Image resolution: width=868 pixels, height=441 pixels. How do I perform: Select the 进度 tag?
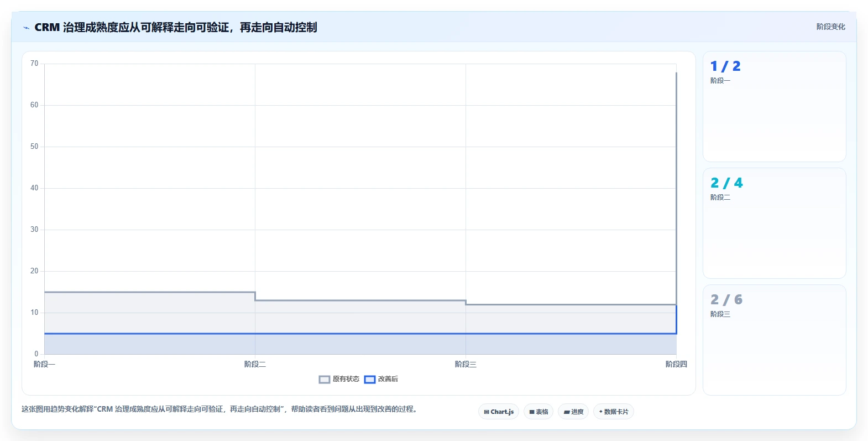pos(573,412)
